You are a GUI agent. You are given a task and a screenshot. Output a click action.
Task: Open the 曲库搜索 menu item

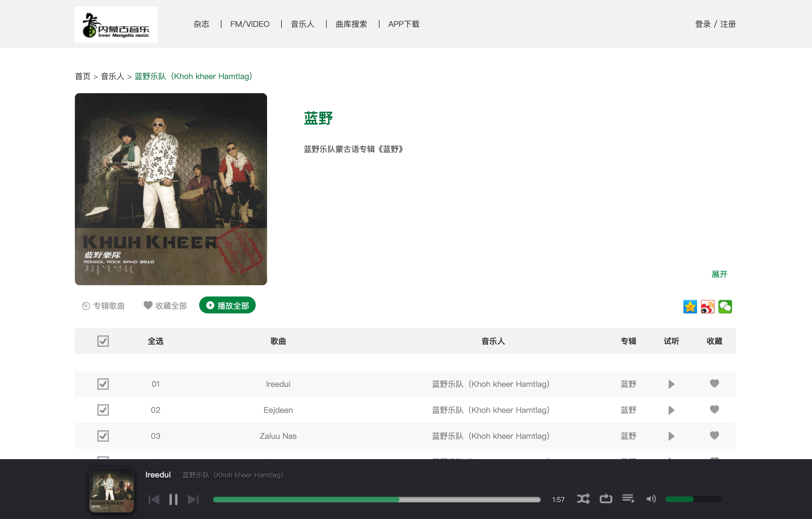click(351, 24)
